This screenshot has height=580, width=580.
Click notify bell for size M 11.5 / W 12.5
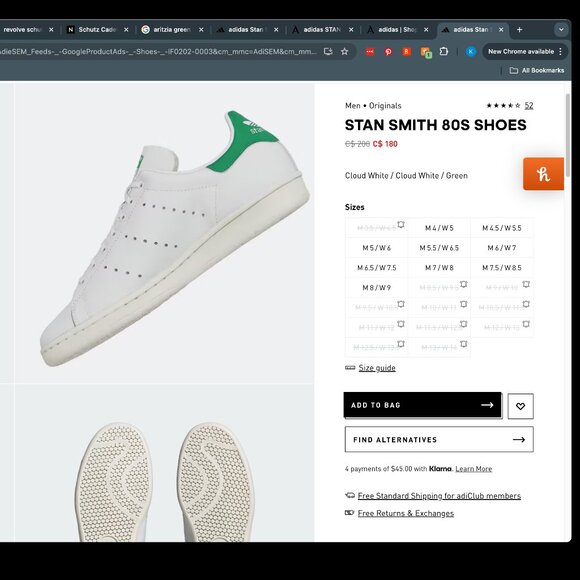click(x=463, y=324)
